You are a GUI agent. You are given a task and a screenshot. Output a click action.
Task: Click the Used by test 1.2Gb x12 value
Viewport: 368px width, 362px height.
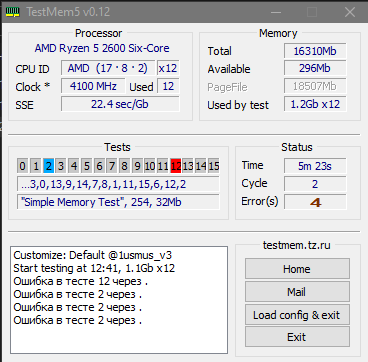point(315,104)
